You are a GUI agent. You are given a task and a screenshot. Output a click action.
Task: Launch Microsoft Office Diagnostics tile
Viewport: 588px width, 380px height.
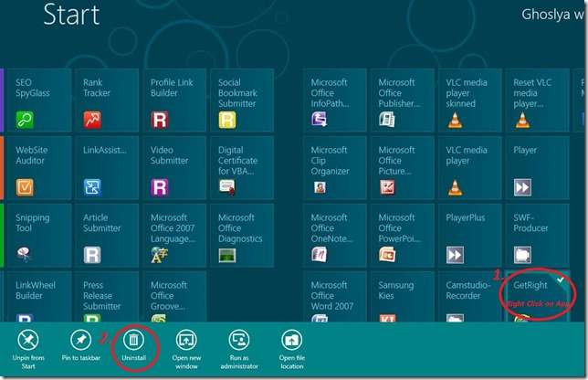pyautogui.click(x=242, y=235)
